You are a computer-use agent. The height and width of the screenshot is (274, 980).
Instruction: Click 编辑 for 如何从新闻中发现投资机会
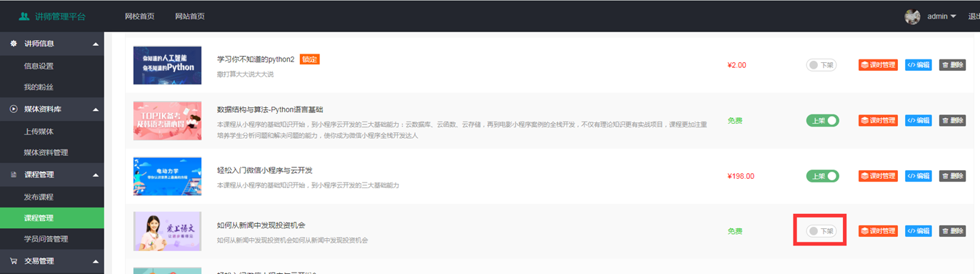pos(919,231)
